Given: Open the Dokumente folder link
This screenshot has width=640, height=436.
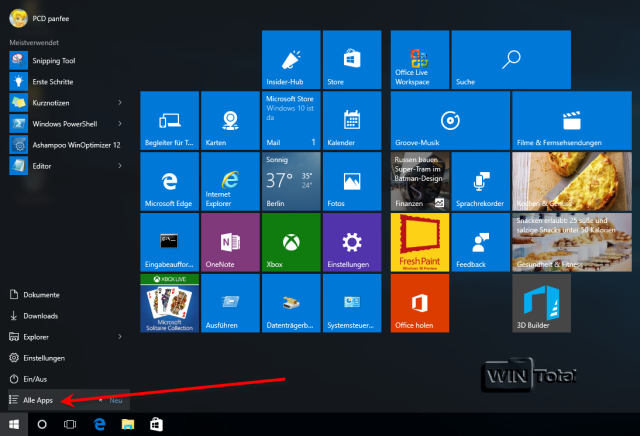Looking at the screenshot, I should (x=34, y=295).
